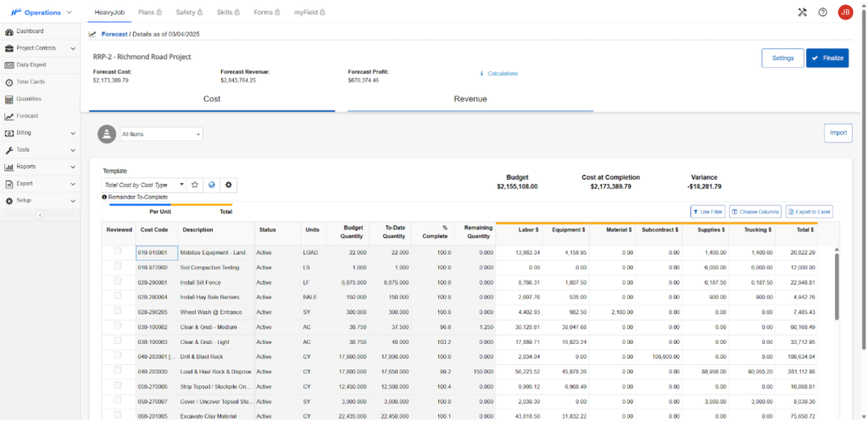Screen dimensions: 868x421
Task: Open the All Items dropdown
Action: (x=161, y=134)
